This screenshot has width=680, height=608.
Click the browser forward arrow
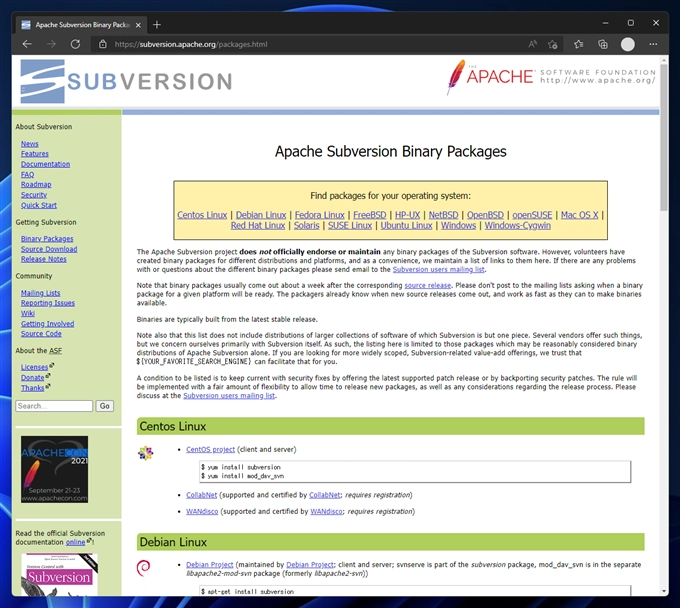point(51,44)
